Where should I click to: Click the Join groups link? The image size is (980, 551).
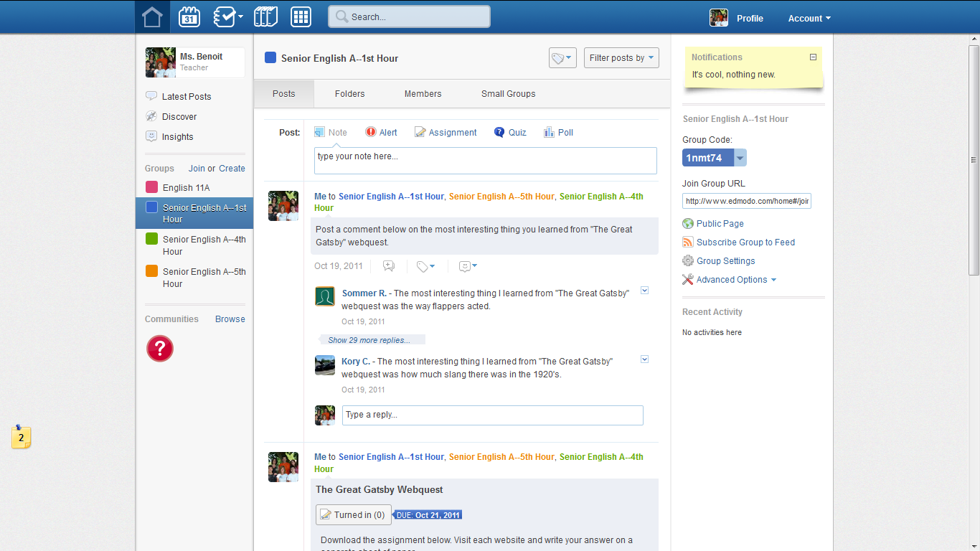coord(197,169)
